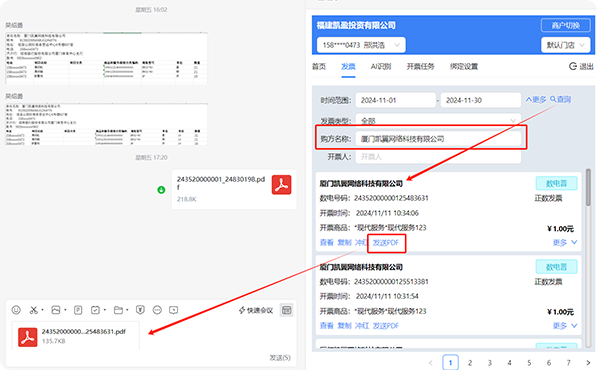Go to page 6 in pagination
The height and width of the screenshot is (370, 597).
(x=549, y=363)
